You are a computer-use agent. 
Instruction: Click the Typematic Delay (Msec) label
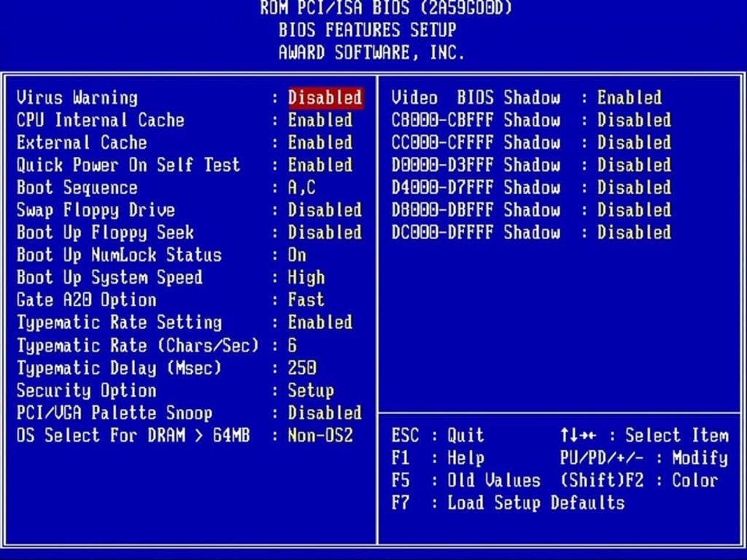119,368
